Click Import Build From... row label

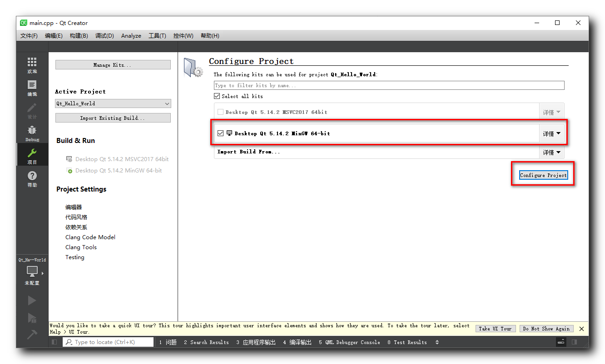(x=249, y=152)
